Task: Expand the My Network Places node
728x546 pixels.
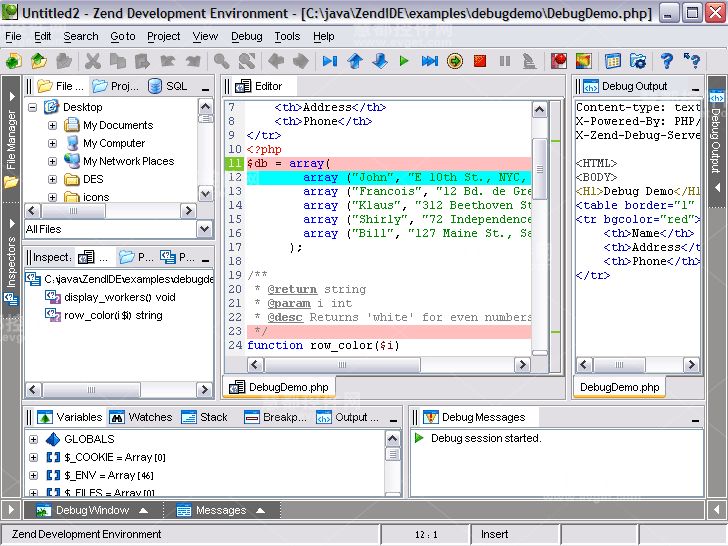Action: [52, 162]
